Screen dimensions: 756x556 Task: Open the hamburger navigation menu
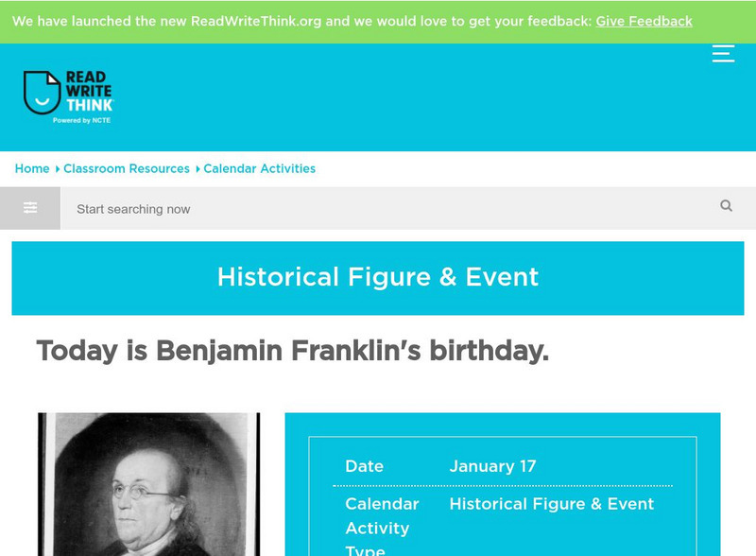click(x=723, y=54)
